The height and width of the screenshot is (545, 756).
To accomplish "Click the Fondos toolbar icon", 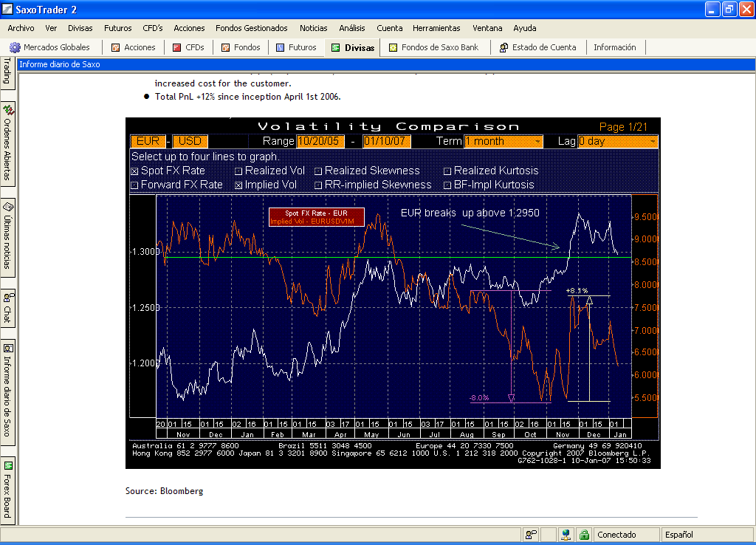I will tap(225, 47).
